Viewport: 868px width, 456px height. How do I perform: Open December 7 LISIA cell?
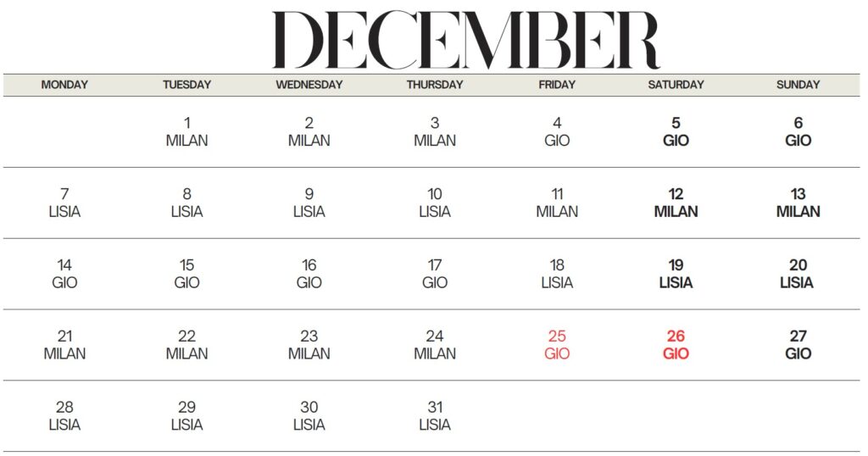[64, 203]
